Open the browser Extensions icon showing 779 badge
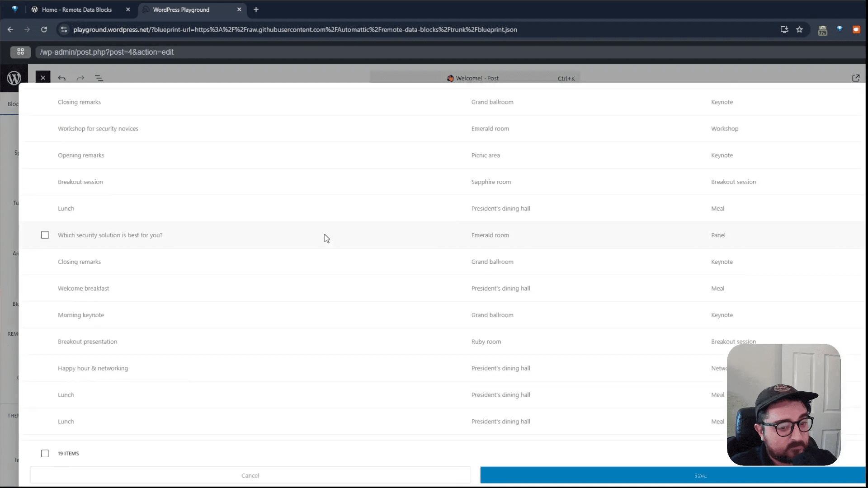 coord(822,29)
